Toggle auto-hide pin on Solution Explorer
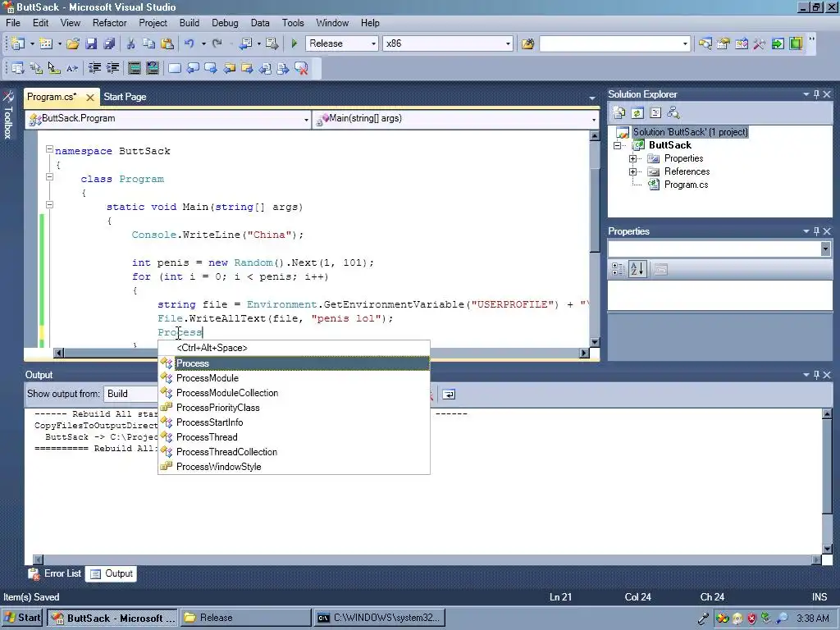840x630 pixels. 816,94
